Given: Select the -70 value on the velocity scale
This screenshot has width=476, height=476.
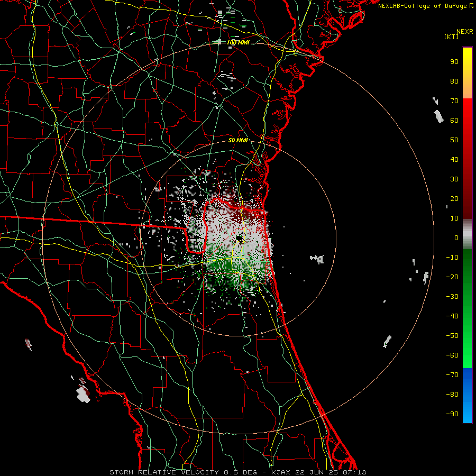Looking at the screenshot, I should pyautogui.click(x=452, y=375).
